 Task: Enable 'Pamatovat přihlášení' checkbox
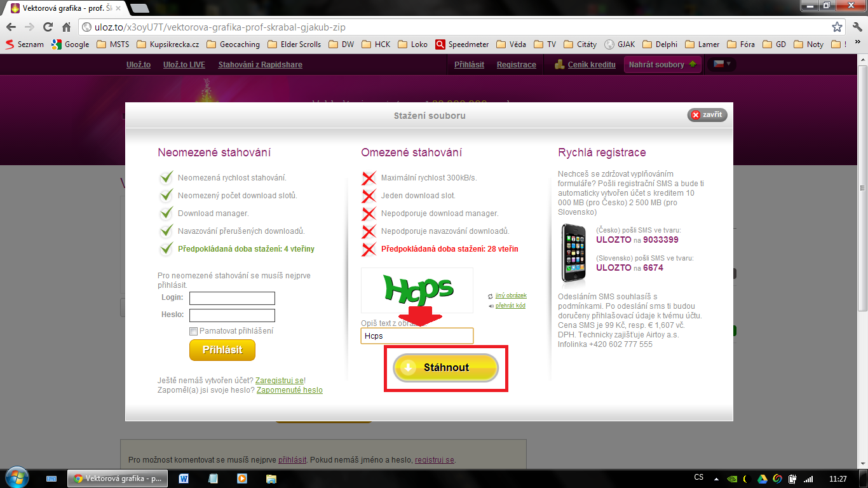(194, 331)
